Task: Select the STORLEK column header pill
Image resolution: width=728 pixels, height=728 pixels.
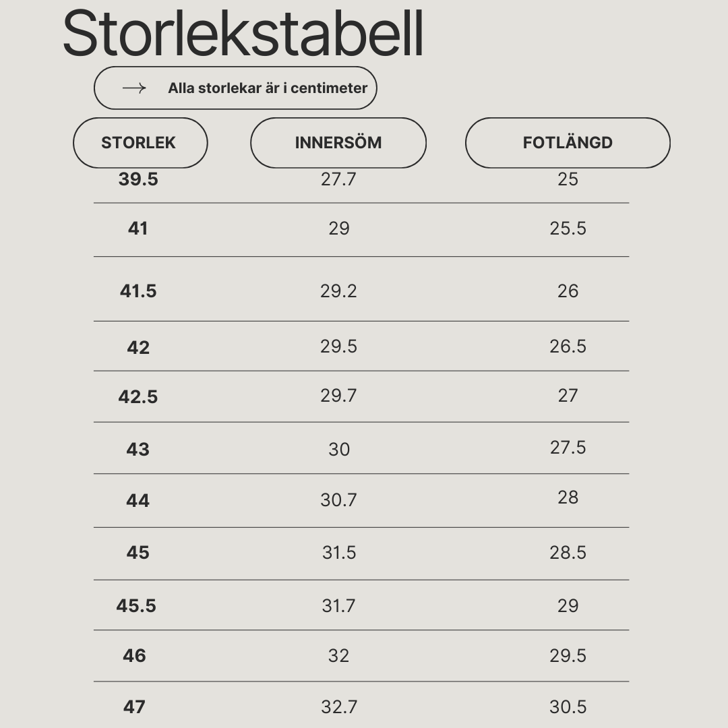Action: (140, 142)
